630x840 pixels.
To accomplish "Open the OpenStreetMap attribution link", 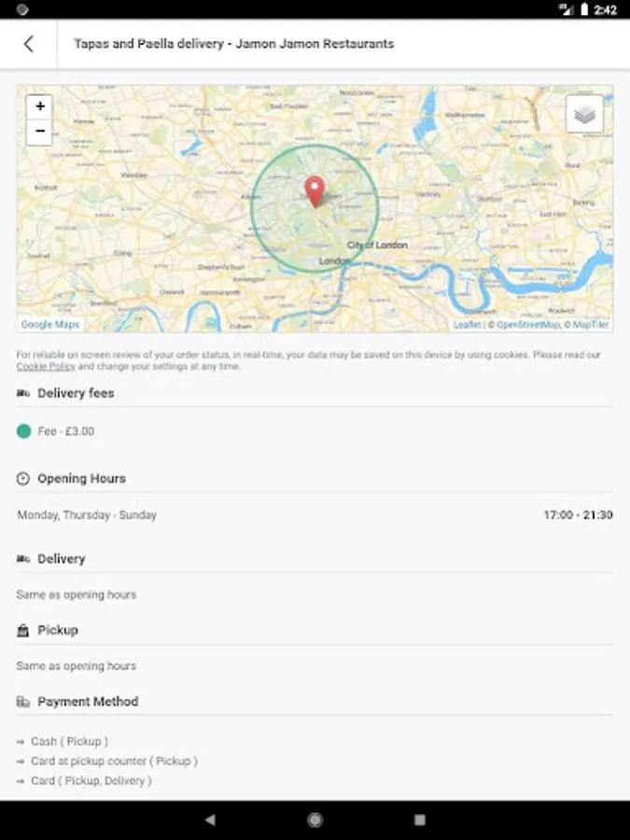I will coord(527,325).
